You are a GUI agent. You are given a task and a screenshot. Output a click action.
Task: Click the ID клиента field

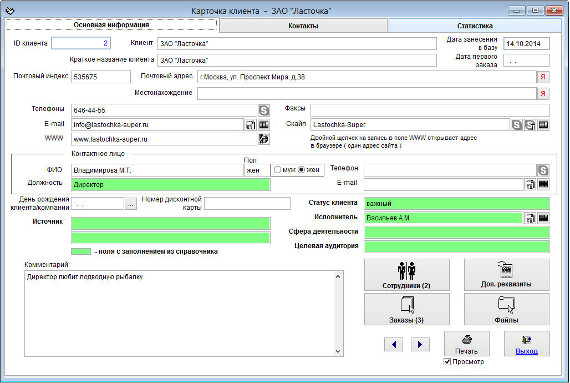pos(81,43)
